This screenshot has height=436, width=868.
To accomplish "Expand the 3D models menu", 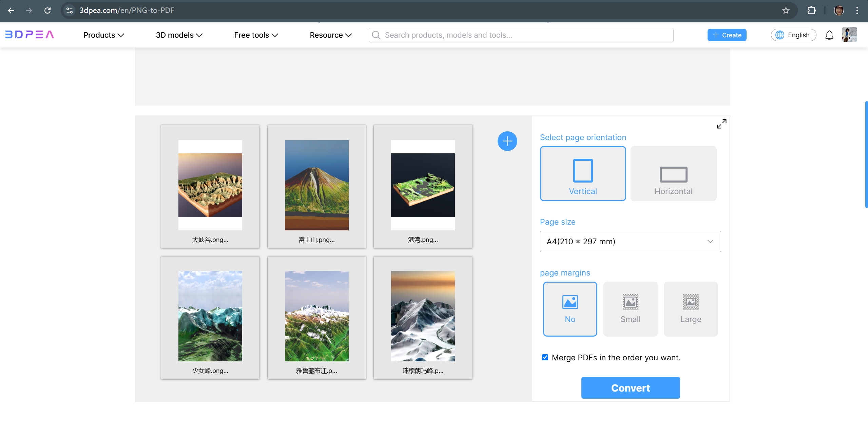I will point(179,35).
